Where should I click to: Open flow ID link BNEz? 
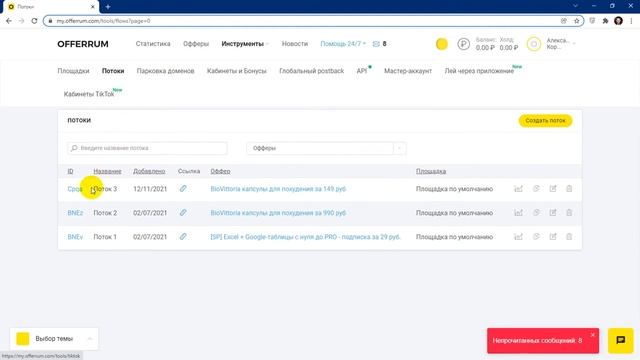tap(75, 213)
